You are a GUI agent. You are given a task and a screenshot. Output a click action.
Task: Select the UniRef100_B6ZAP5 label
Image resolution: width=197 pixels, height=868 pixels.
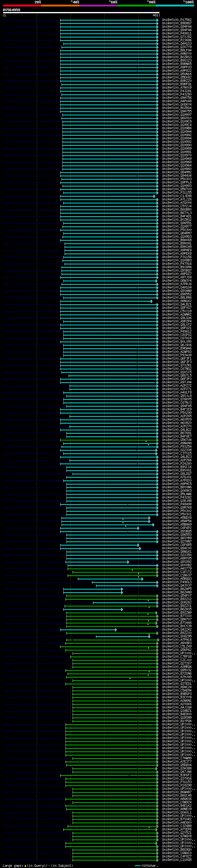coord(176,589)
